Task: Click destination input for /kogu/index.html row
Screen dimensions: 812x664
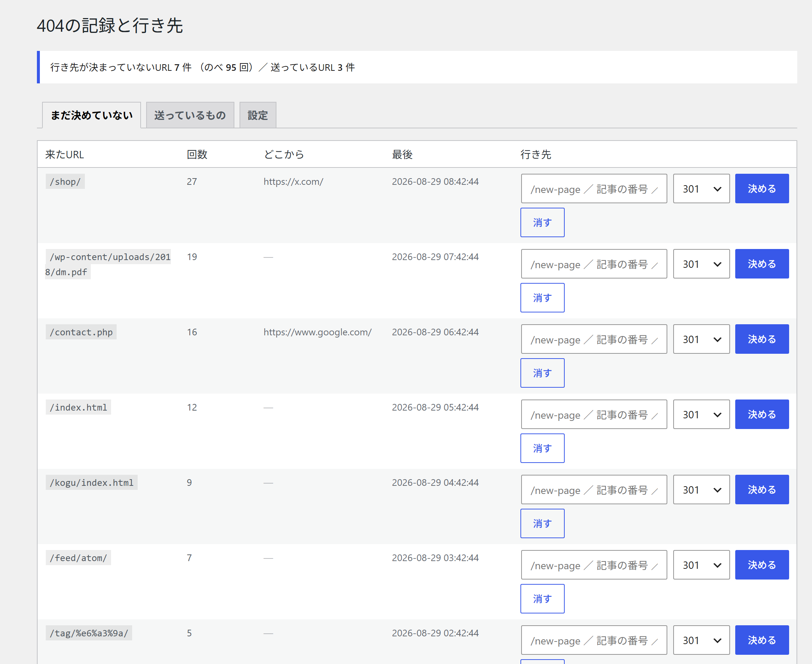Action: [x=594, y=490]
